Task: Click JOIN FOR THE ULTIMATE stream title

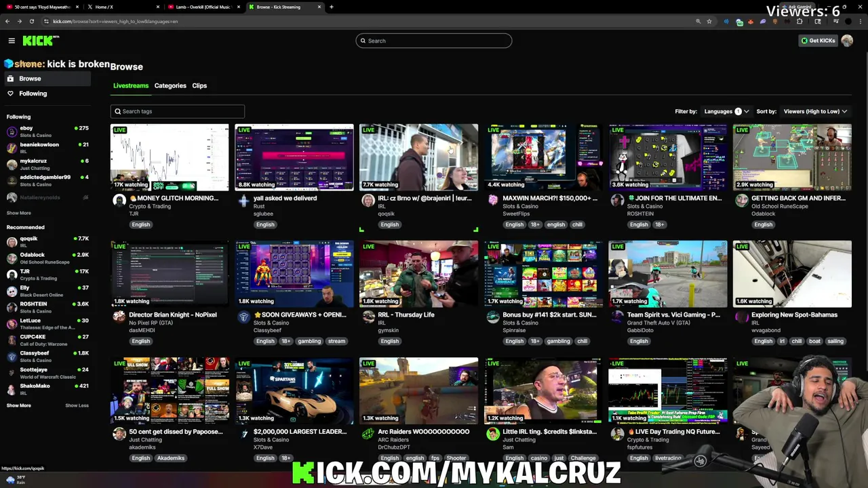Action: click(674, 198)
